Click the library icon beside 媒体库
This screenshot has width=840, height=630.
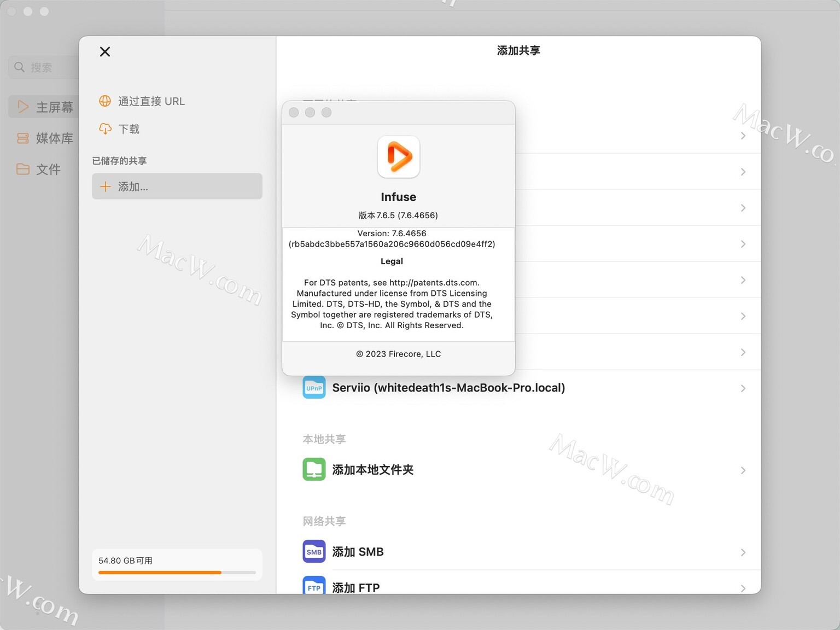coord(22,138)
